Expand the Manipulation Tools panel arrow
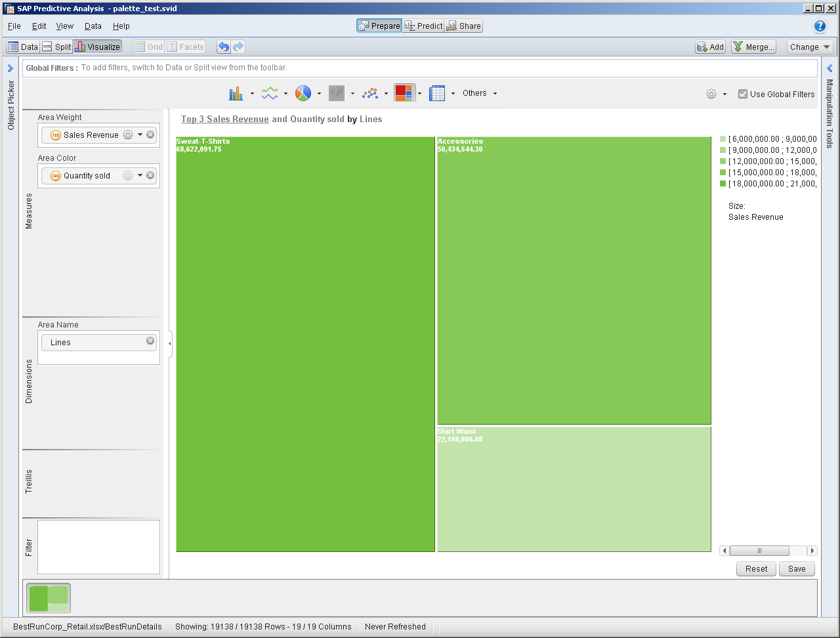The image size is (840, 638). pyautogui.click(x=829, y=68)
